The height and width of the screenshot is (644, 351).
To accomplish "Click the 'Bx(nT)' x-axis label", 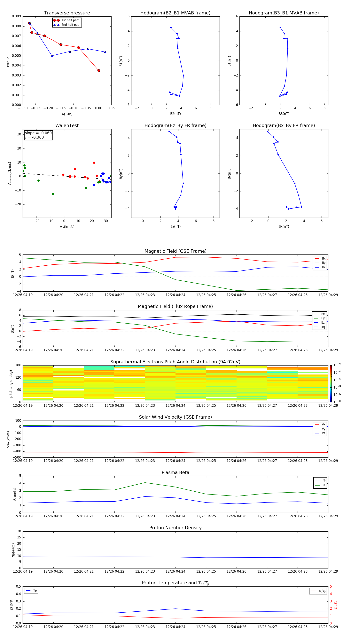I will [x=284, y=227].
